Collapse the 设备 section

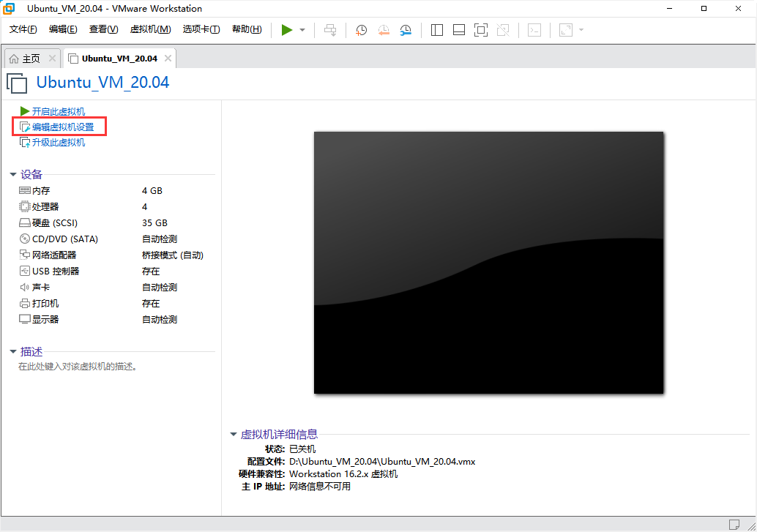pos(13,174)
